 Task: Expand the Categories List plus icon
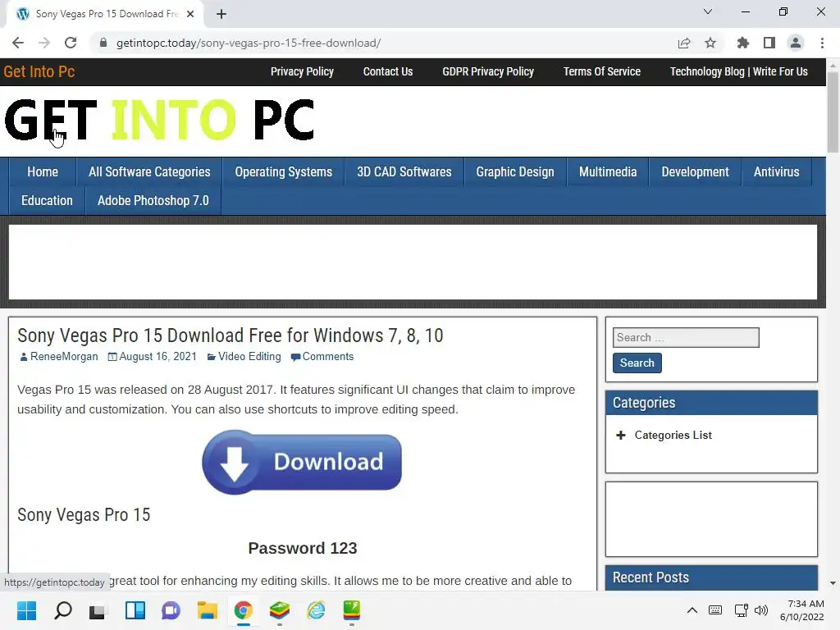[x=621, y=435]
